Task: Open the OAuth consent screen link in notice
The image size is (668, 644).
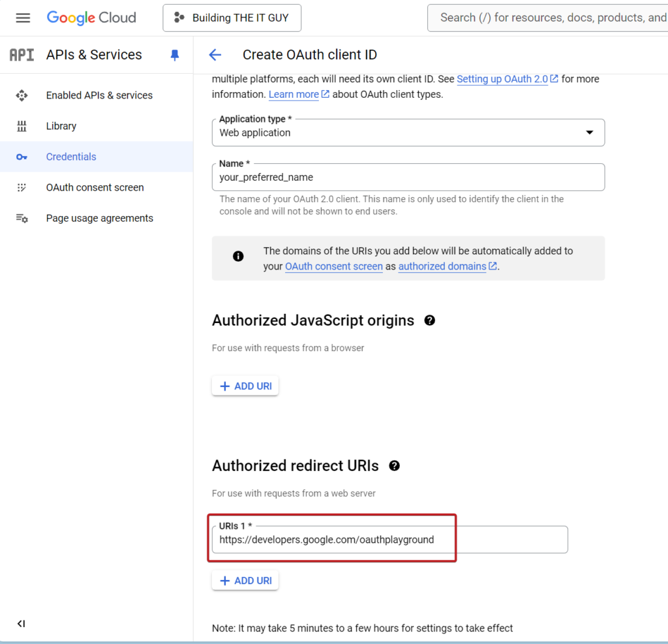Action: click(333, 266)
